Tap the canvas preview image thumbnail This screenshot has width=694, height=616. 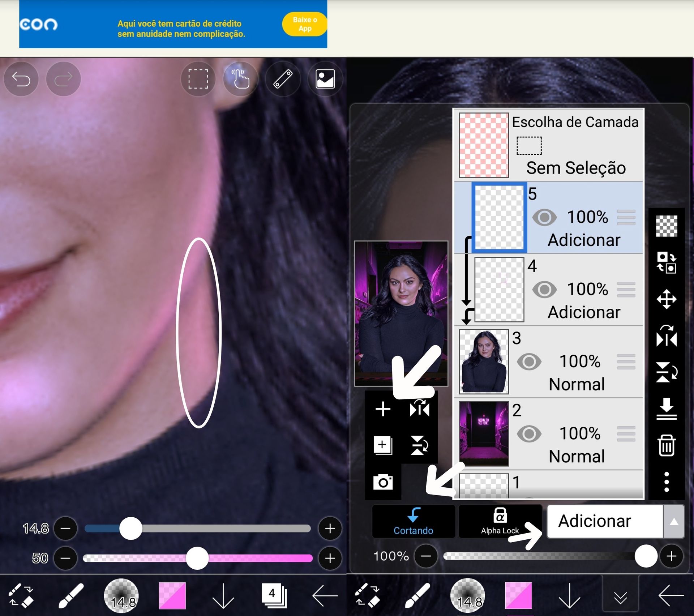click(x=401, y=313)
